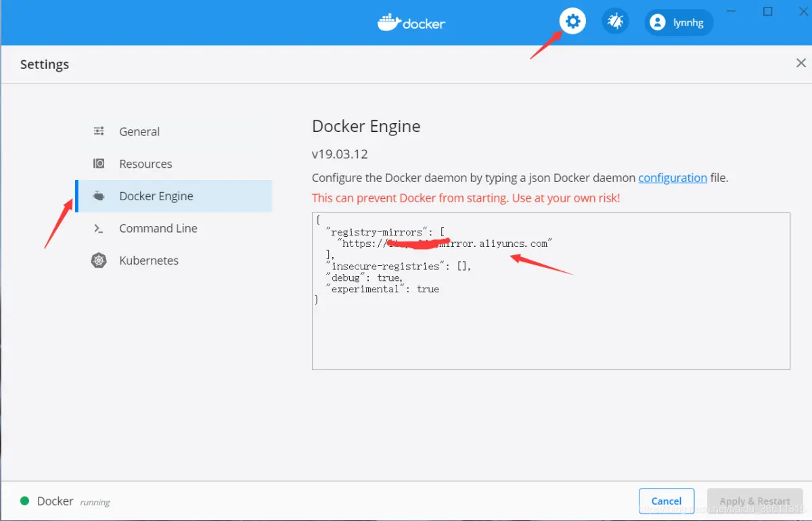Select the Resources settings tab
Viewport: 812px width, 521px height.
pos(174,164)
